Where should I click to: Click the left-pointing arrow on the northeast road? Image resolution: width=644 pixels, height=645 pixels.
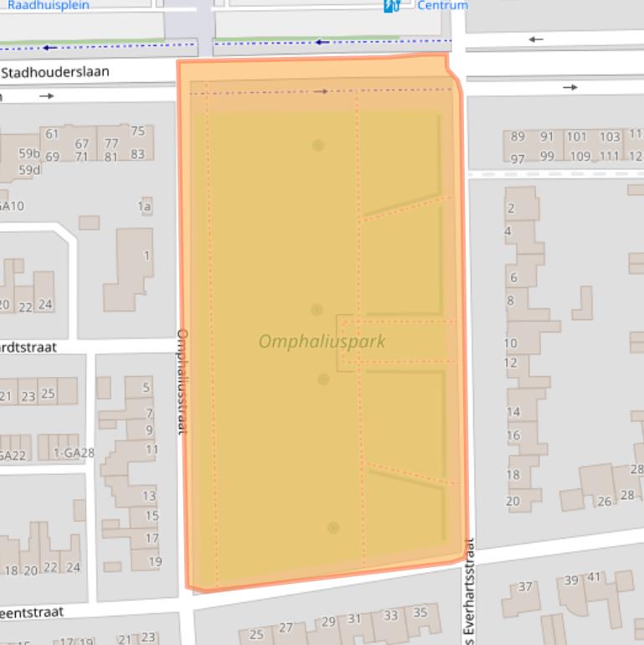click(x=536, y=39)
